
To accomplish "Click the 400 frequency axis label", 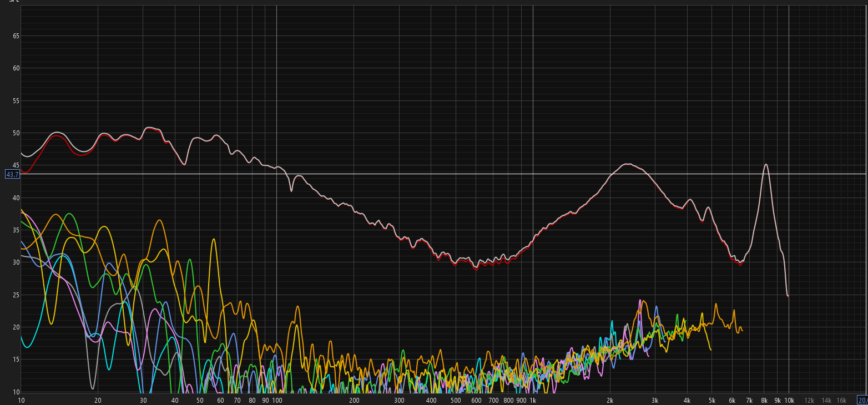I will [x=431, y=400].
